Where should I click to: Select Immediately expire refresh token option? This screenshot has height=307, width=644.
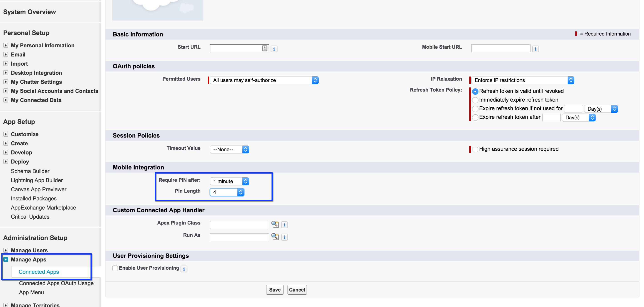coord(475,100)
